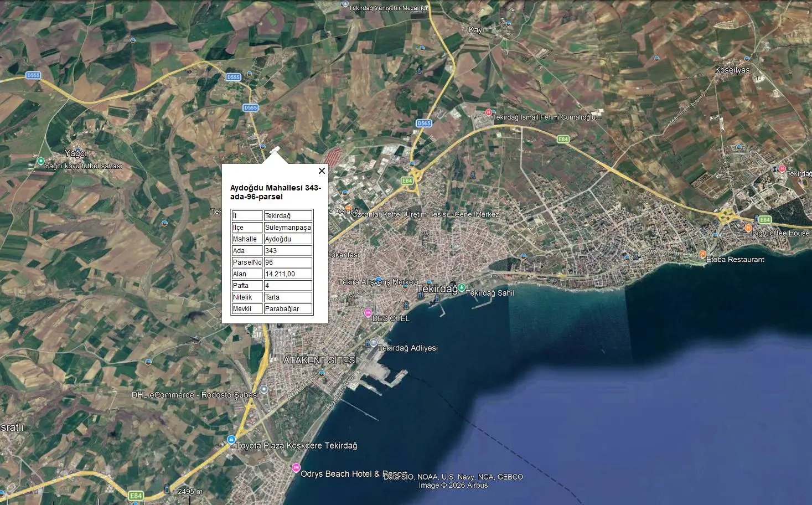Select the Mahalle value Aydoğdu cell

click(288, 239)
